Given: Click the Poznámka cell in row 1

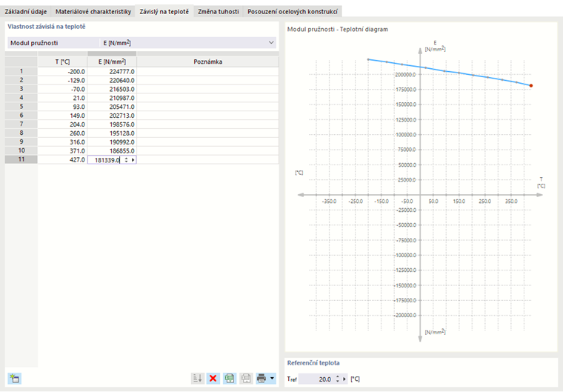Looking at the screenshot, I should (207, 71).
